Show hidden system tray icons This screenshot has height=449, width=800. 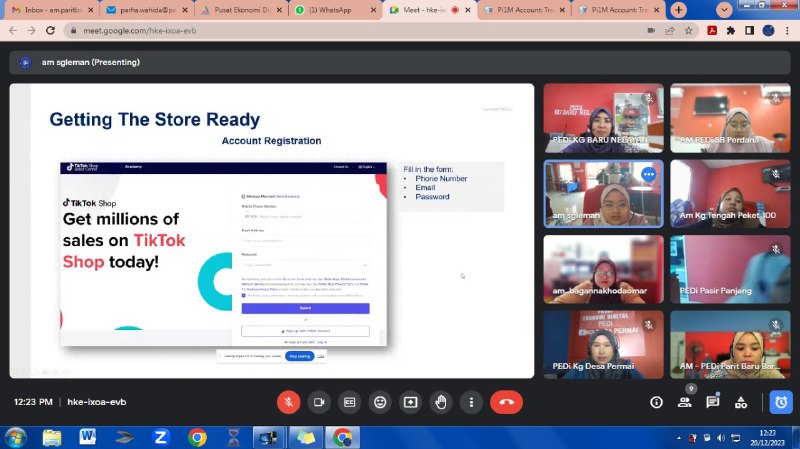pos(679,438)
